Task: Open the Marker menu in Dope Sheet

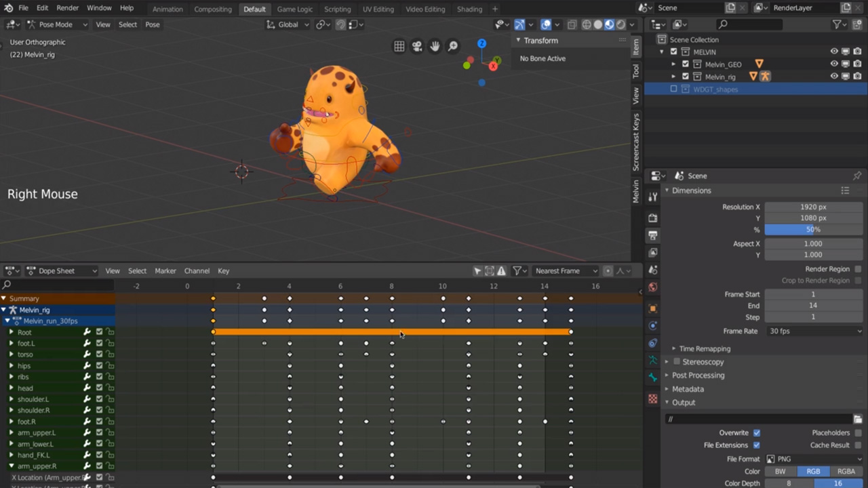Action: 165,271
